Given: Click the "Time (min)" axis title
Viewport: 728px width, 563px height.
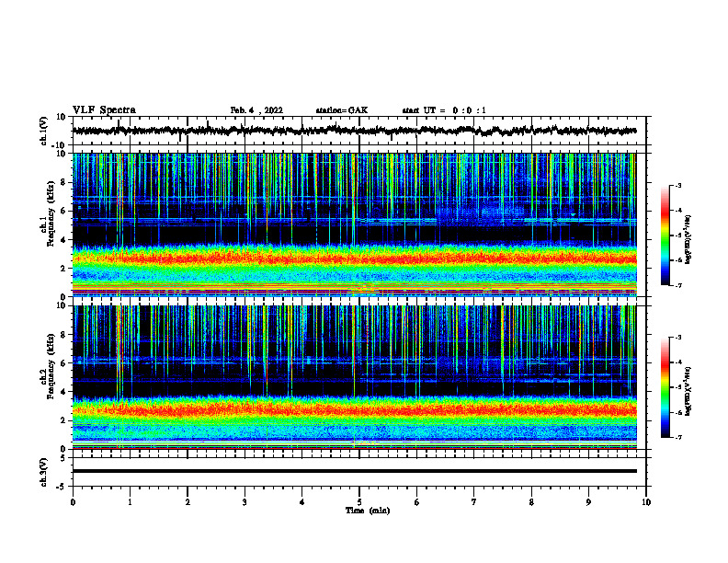Looking at the screenshot, I should [368, 511].
